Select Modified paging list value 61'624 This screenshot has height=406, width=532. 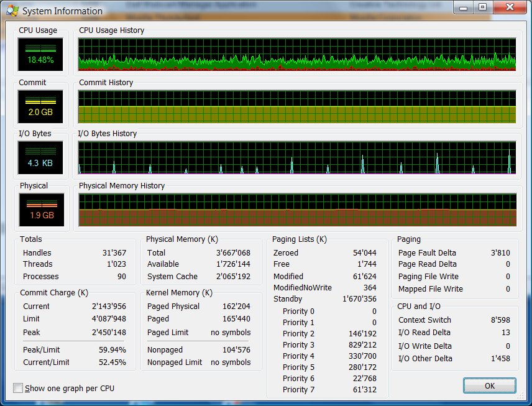click(x=365, y=276)
